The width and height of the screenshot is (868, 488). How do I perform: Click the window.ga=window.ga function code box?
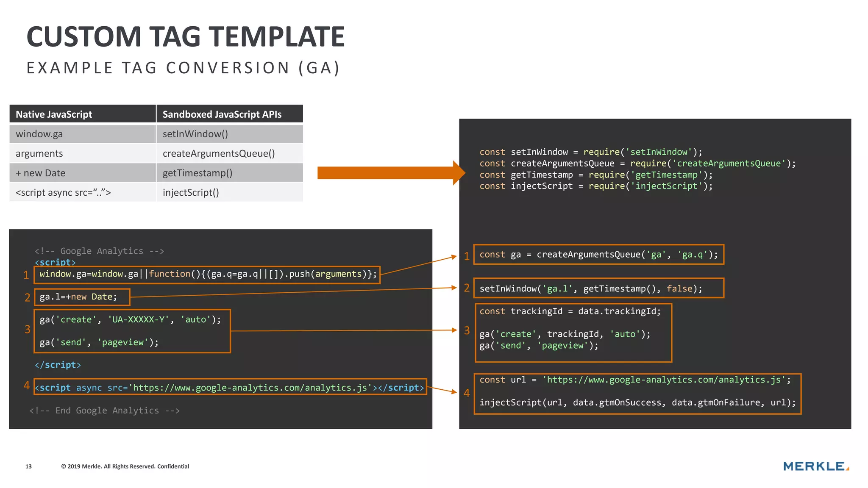[x=207, y=274]
